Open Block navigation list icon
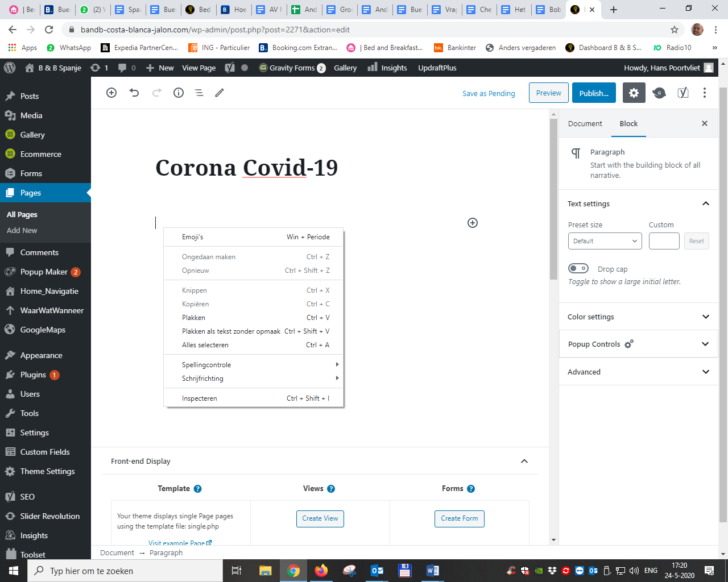The height and width of the screenshot is (582, 728). click(199, 93)
